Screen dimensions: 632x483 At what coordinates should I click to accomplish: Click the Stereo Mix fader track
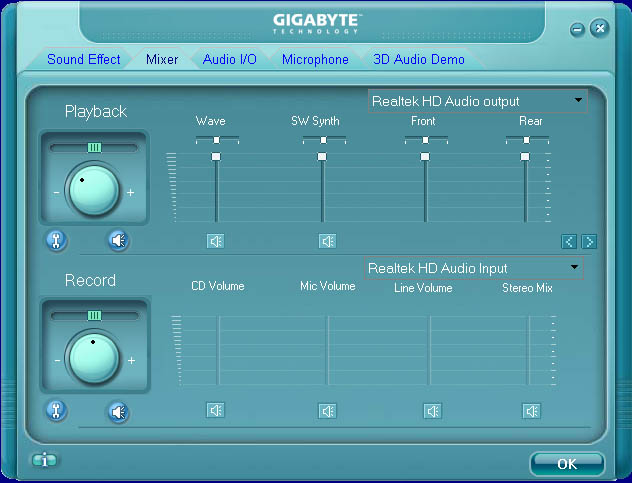pos(529,350)
